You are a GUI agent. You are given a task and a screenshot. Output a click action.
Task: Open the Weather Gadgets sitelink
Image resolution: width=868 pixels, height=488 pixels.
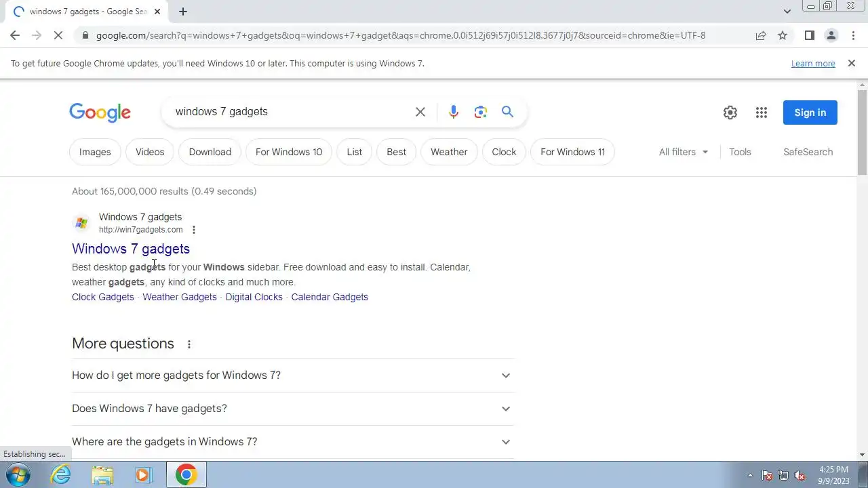[180, 297]
